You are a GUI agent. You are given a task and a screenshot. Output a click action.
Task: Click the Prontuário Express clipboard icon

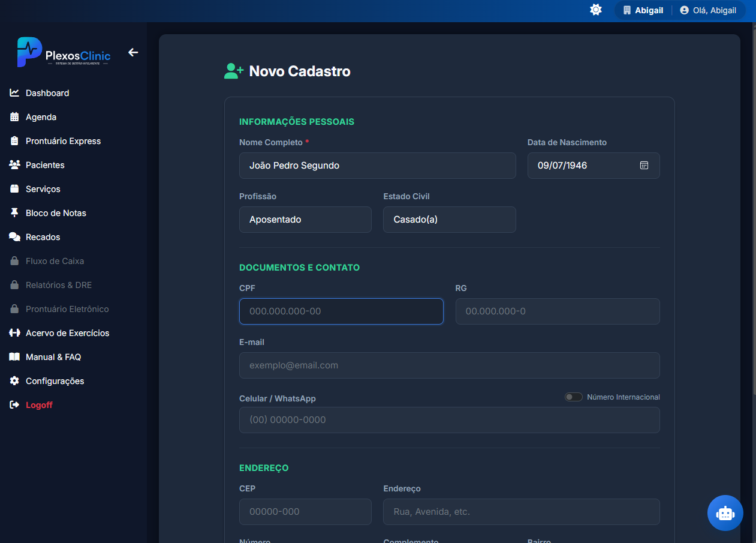[14, 141]
